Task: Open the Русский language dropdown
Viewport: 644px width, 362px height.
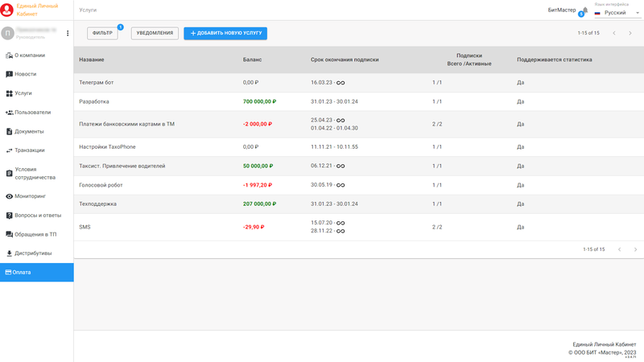Action: point(617,13)
